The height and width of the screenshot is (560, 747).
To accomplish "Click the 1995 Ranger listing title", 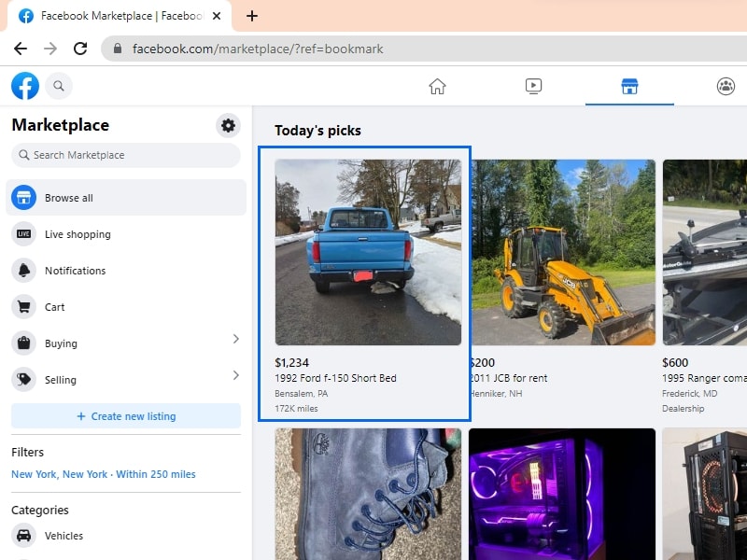I will point(704,378).
